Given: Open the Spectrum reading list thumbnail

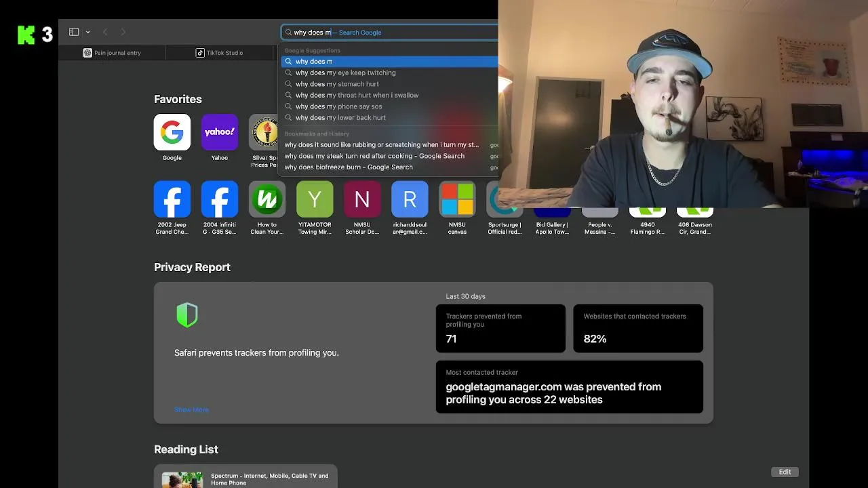Looking at the screenshot, I should pos(182,480).
